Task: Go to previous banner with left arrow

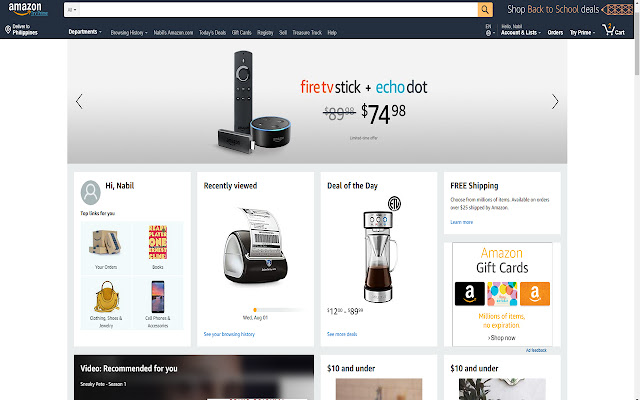Action: coord(79,101)
